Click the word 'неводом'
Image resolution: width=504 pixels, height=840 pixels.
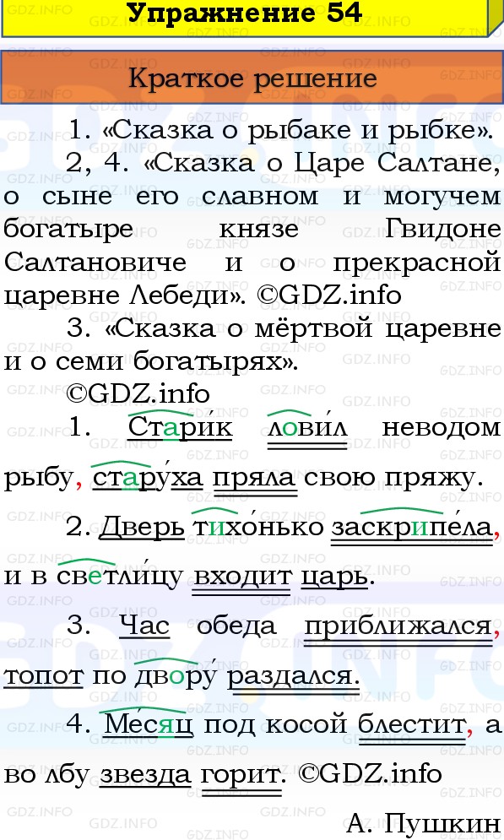click(441, 427)
